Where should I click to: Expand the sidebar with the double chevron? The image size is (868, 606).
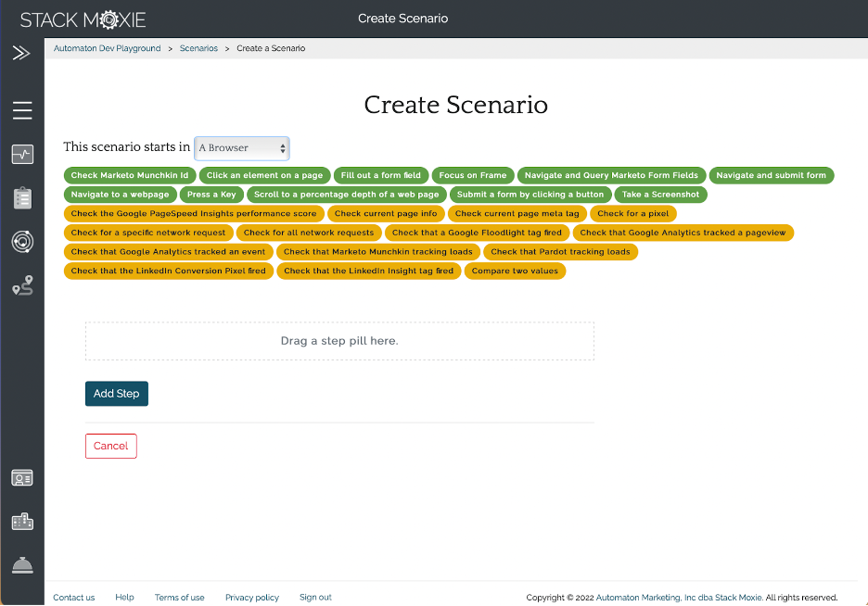point(21,54)
